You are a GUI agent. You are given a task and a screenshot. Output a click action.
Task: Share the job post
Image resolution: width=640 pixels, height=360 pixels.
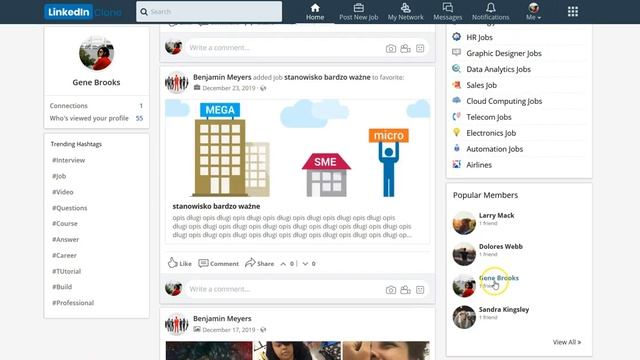(260, 263)
